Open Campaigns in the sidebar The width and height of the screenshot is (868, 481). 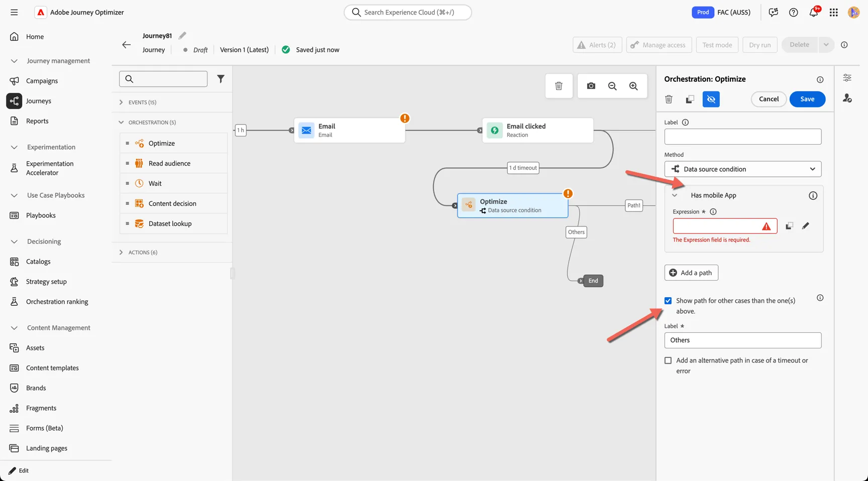point(42,81)
